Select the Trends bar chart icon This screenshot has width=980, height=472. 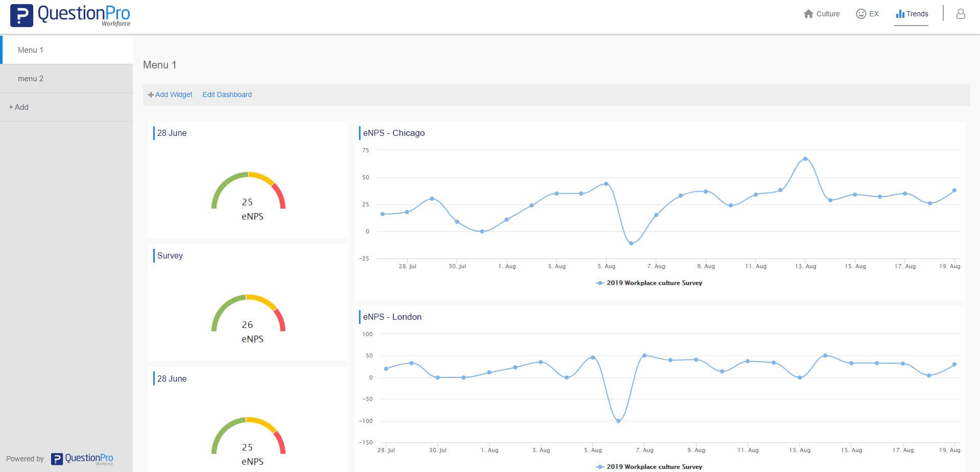tap(900, 14)
